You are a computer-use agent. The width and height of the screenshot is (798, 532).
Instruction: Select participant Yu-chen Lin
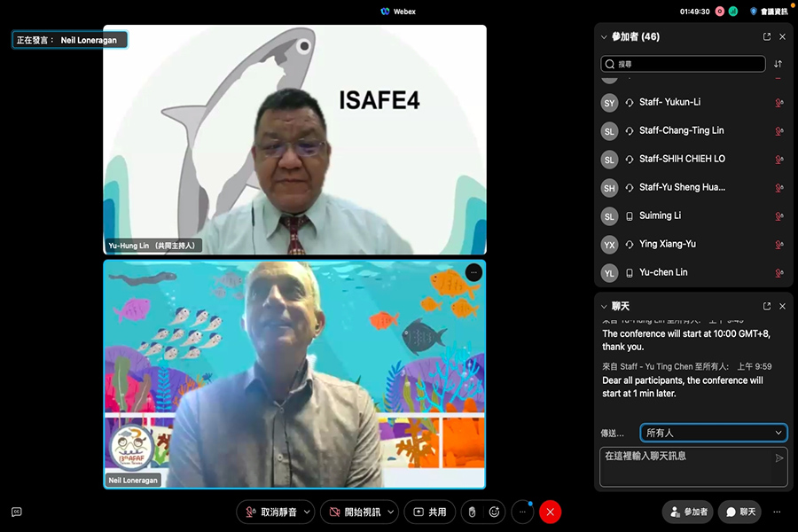[x=692, y=273]
